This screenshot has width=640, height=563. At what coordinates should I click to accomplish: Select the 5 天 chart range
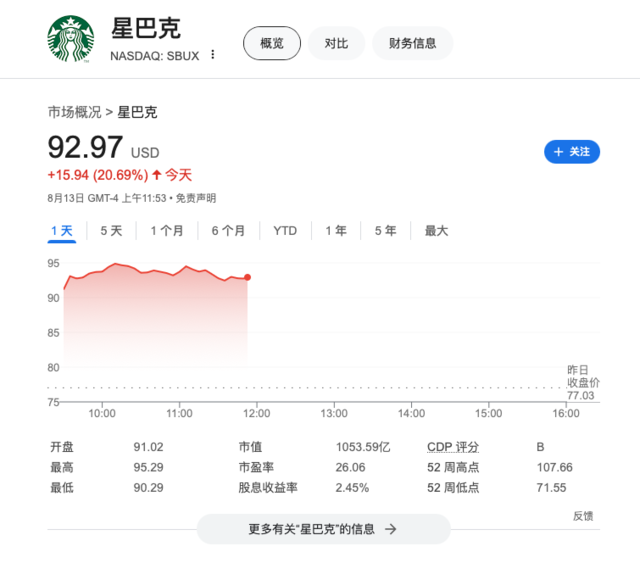point(111,231)
